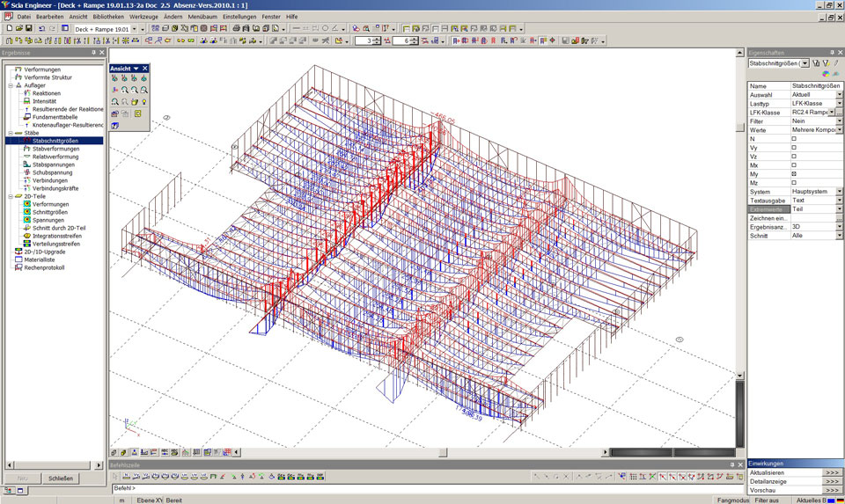Viewport: 845px width, 504px height.
Task: Open the Einstellungen menu
Action: [239, 17]
